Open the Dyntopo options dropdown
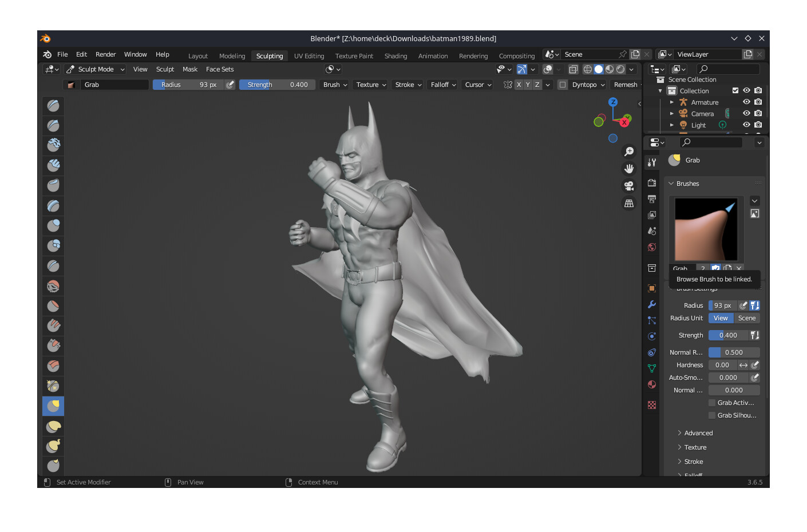This screenshot has height=532, width=807. [x=588, y=85]
